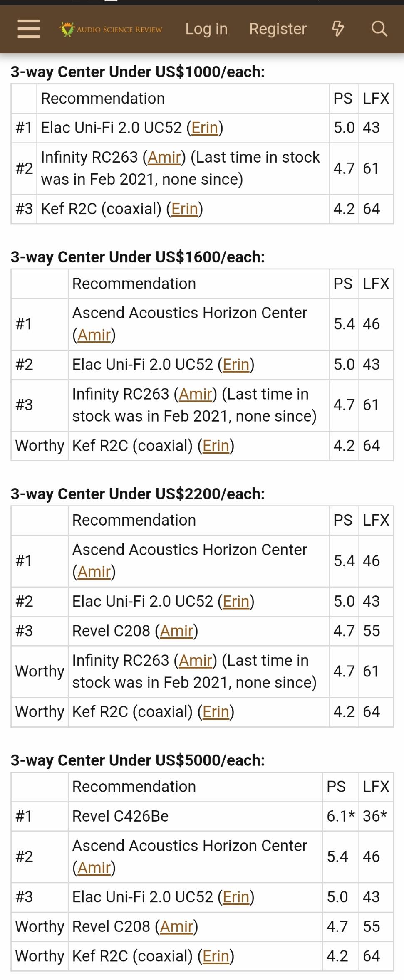Tap the Log in link
The width and height of the screenshot is (404, 980).
coord(206,29)
